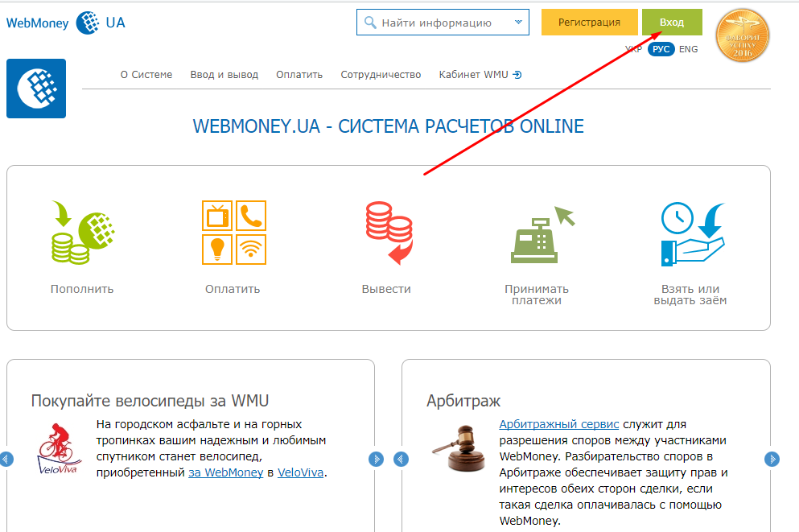
Task: Select the РУС language option
Action: click(x=661, y=49)
